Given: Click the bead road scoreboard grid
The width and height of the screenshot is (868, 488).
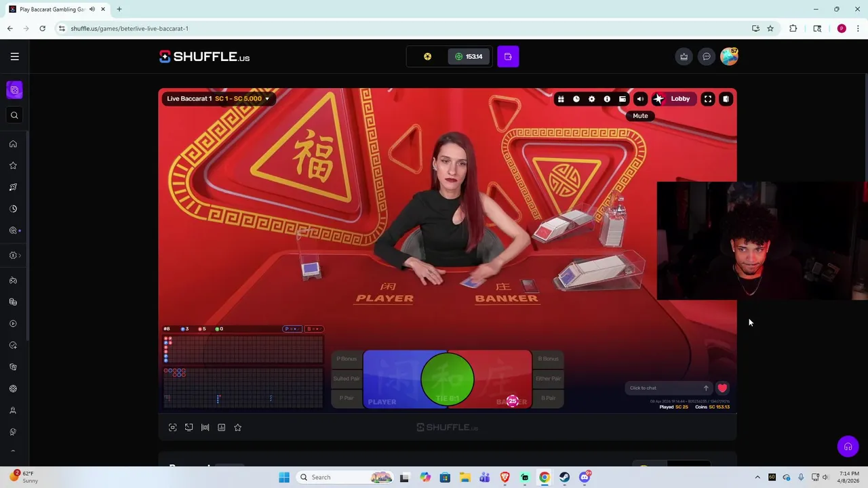Looking at the screenshot, I should [x=243, y=350].
